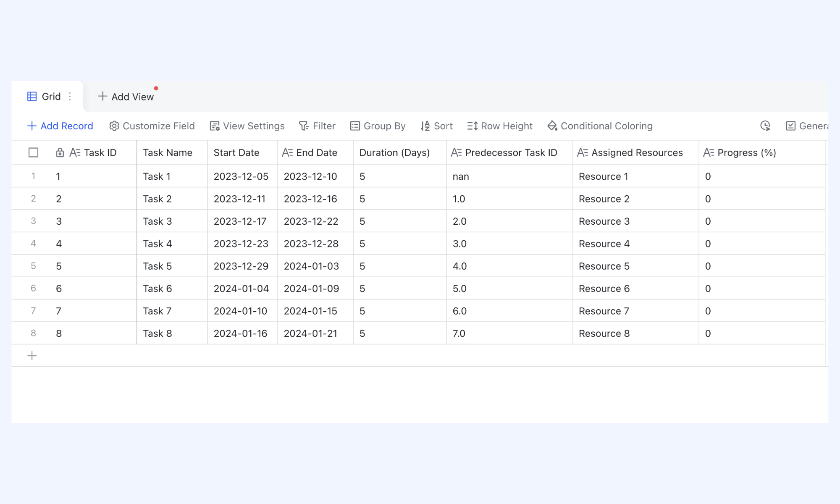This screenshot has width=840, height=504.
Task: Click Add View tab
Action: [126, 97]
